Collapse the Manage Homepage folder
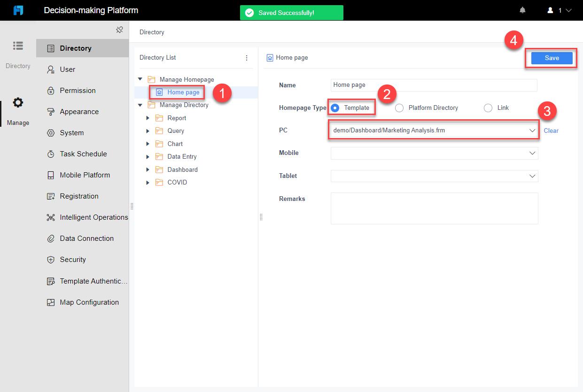This screenshot has height=392, width=583. (140, 79)
